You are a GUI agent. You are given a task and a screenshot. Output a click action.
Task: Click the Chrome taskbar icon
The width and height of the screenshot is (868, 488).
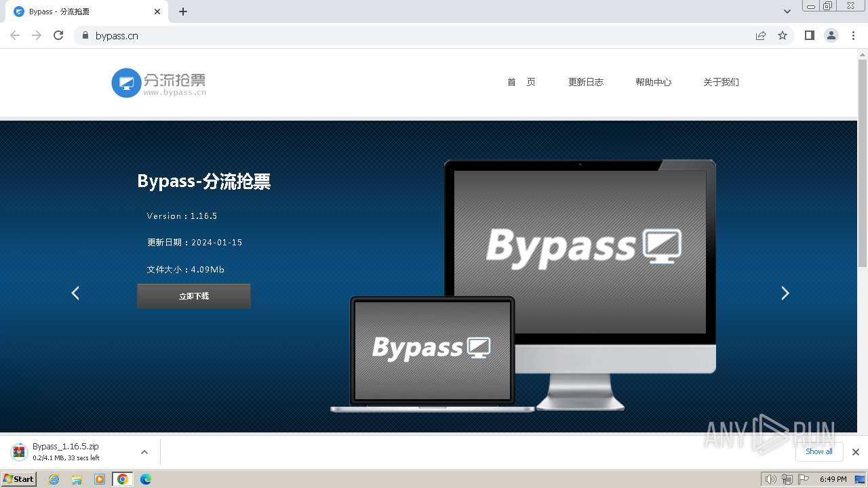coord(123,479)
